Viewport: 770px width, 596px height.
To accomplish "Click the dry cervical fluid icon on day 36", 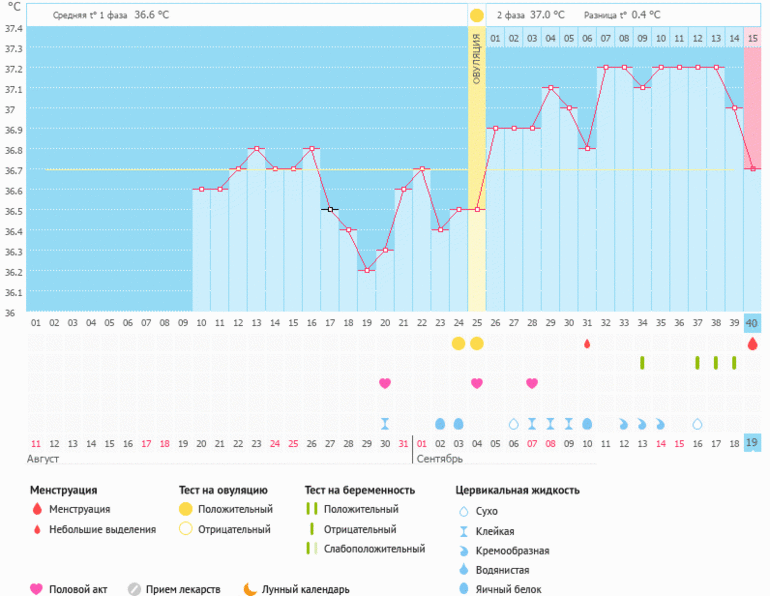I will pyautogui.click(x=697, y=423).
